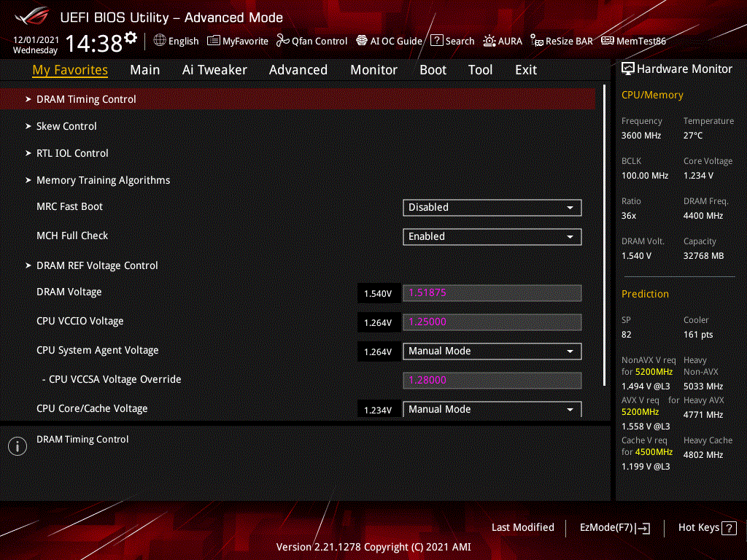
Task: Switch to Monitor tab
Action: [x=373, y=70]
